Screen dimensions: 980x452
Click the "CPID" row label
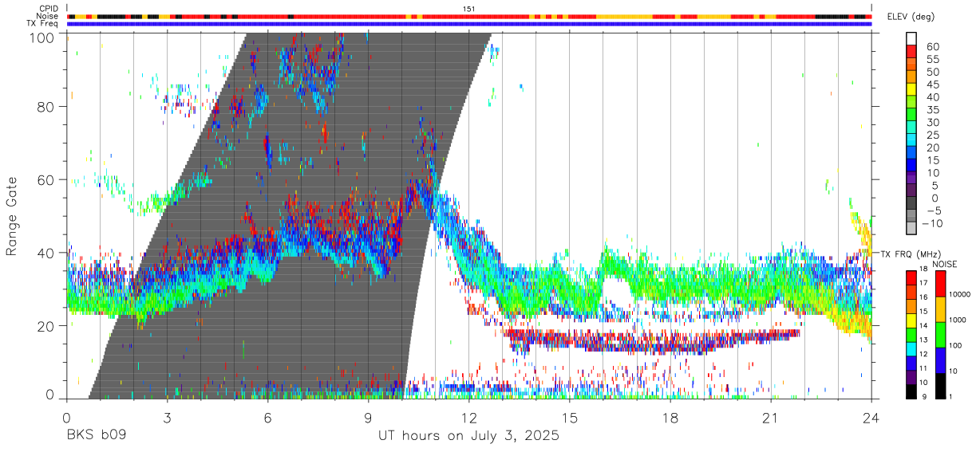[x=49, y=8]
